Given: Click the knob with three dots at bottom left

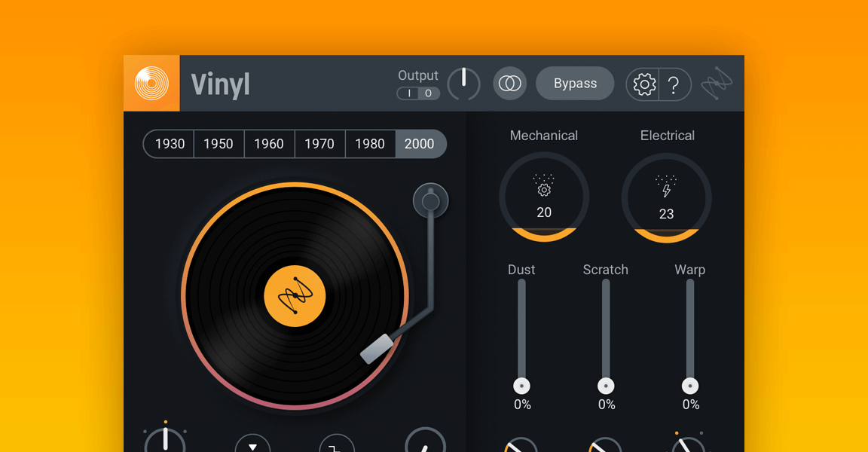Looking at the screenshot, I should pos(165,440).
